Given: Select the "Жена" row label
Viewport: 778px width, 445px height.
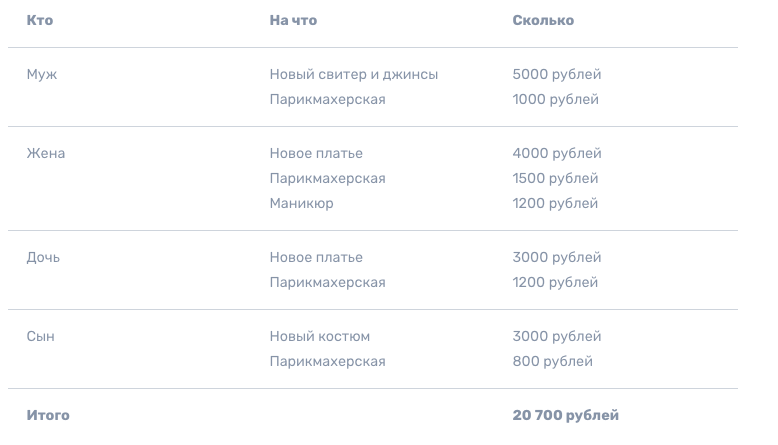Looking at the screenshot, I should [46, 153].
